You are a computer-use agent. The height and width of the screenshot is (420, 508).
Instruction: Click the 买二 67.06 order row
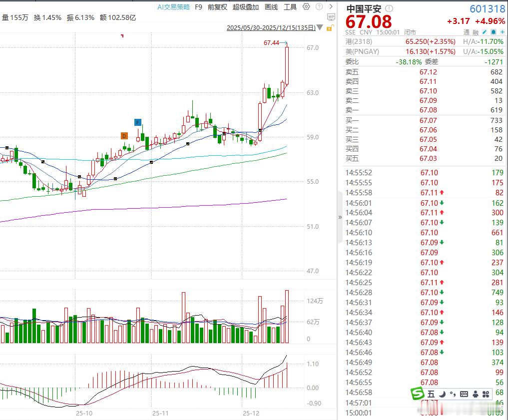click(x=424, y=130)
